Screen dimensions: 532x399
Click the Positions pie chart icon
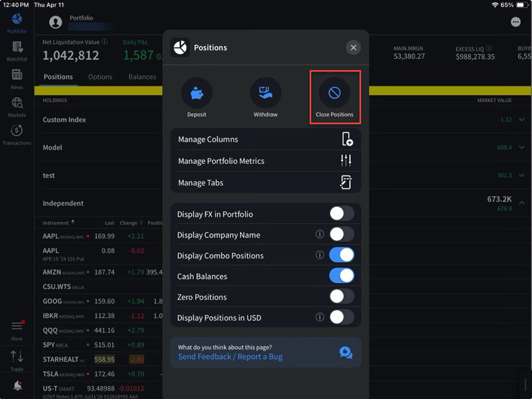click(180, 47)
